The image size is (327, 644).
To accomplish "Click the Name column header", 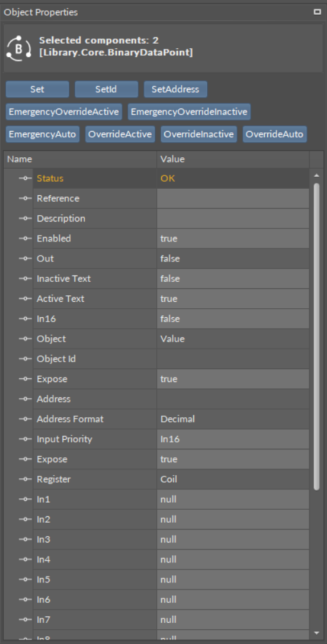I will click(80, 159).
